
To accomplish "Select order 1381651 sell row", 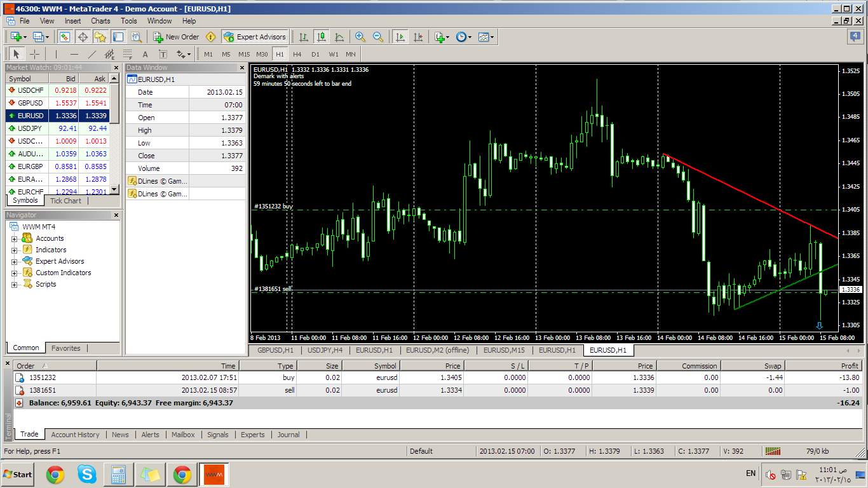I will click(x=437, y=390).
